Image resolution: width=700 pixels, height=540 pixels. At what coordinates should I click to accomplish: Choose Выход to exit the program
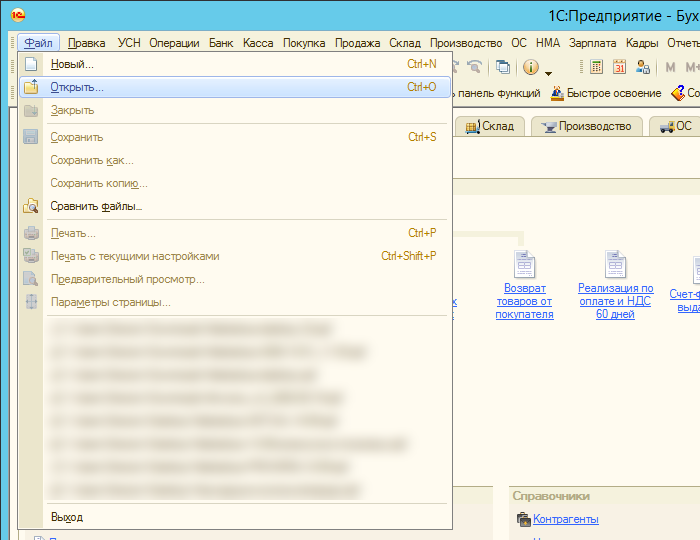(x=235, y=517)
